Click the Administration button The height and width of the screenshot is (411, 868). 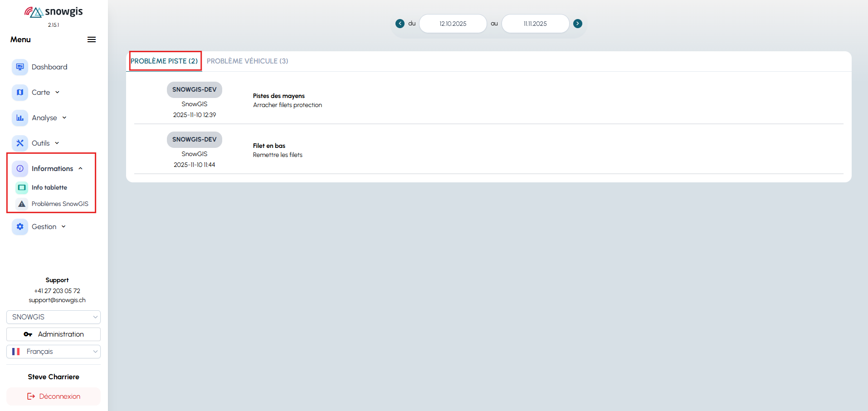pos(54,334)
